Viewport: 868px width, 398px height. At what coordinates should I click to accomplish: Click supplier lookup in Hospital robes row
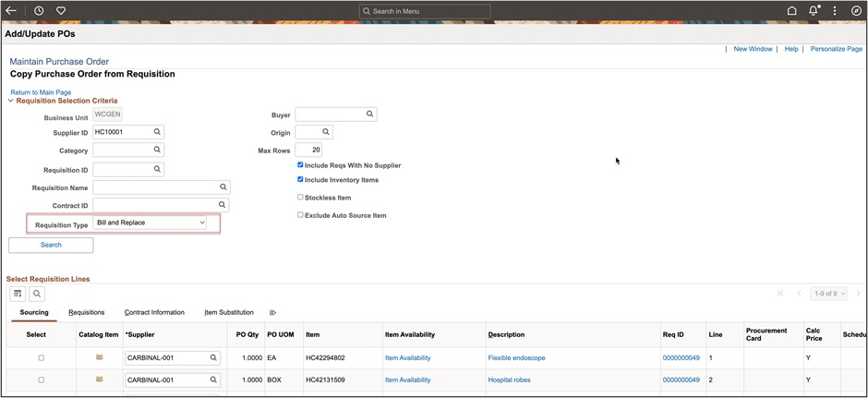[213, 380]
